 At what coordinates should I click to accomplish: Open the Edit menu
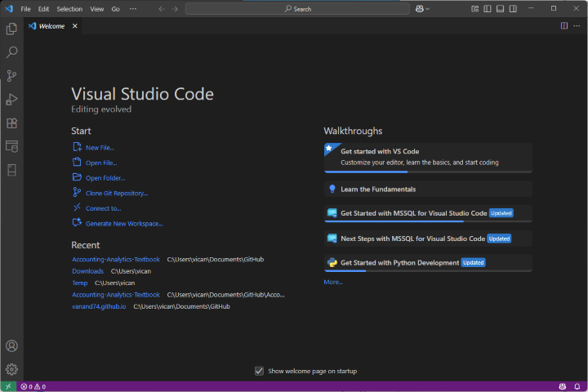coord(43,9)
